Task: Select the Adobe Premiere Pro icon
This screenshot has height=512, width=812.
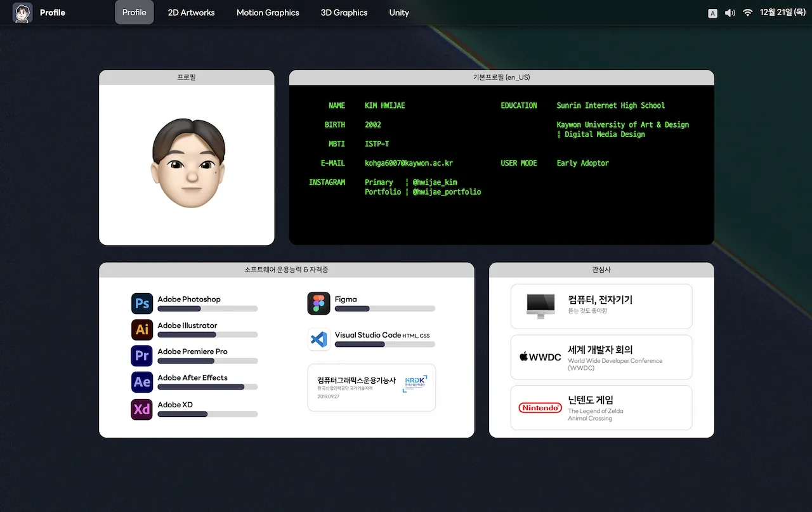Action: pyautogui.click(x=141, y=356)
